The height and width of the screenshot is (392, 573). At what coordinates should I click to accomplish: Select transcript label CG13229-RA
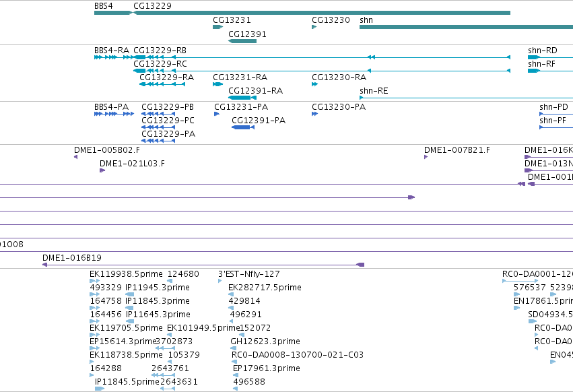(x=166, y=77)
